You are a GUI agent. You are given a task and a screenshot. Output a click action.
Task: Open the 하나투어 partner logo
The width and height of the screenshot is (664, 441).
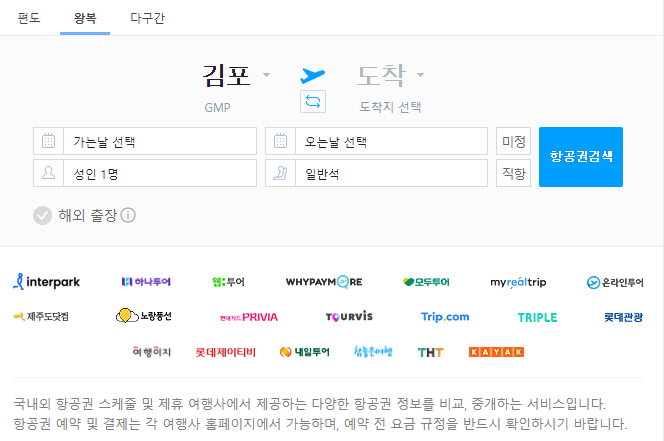pos(146,282)
